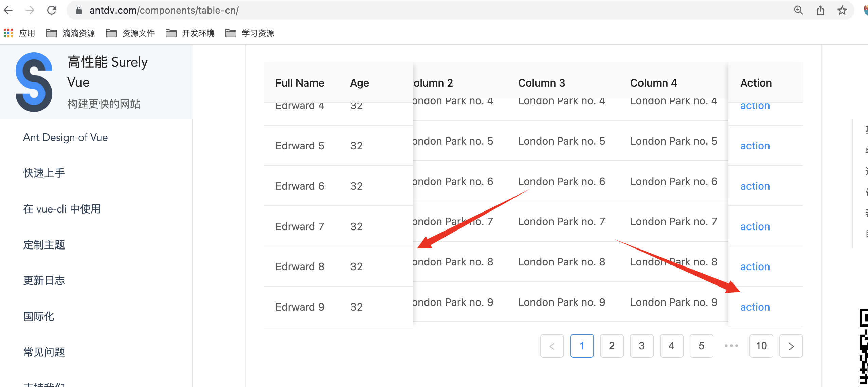Select 快速上手 in the sidebar
The width and height of the screenshot is (868, 387).
click(44, 172)
